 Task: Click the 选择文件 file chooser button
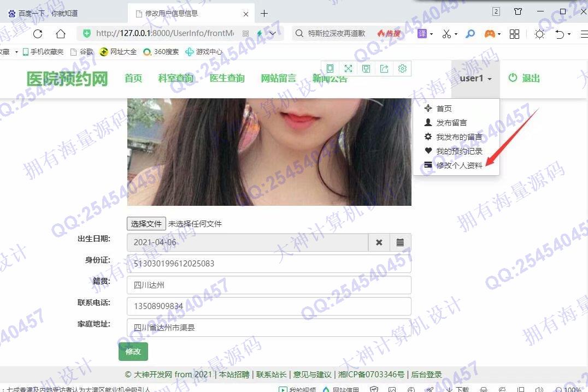coord(146,224)
